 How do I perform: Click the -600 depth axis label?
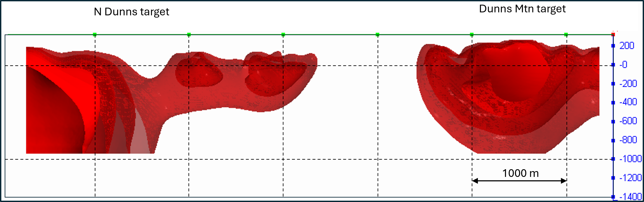(x=628, y=121)
